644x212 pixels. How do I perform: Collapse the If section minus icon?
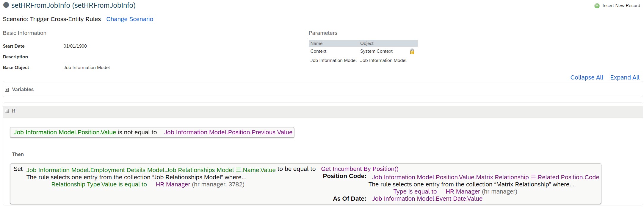click(7, 111)
